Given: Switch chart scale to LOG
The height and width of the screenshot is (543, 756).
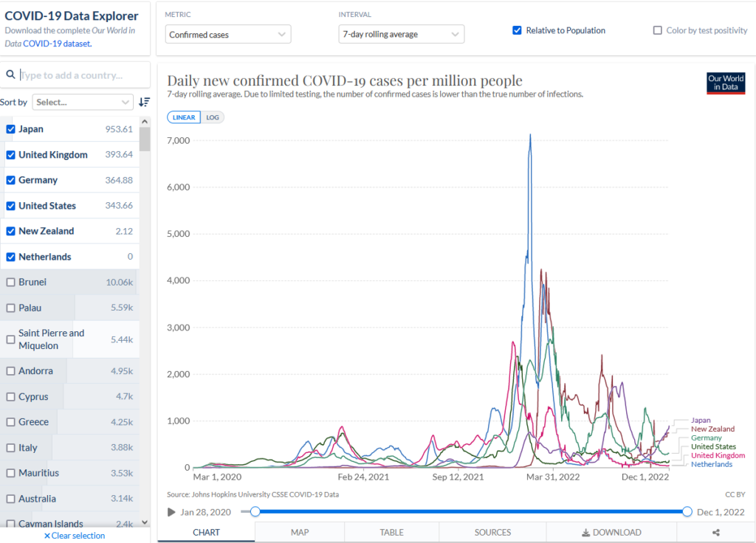Looking at the screenshot, I should click(213, 117).
